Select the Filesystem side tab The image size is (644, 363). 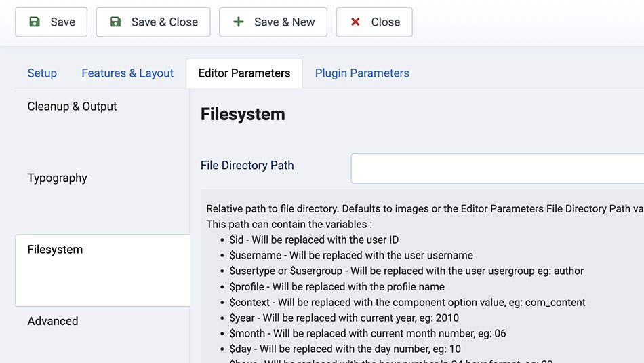(x=55, y=250)
